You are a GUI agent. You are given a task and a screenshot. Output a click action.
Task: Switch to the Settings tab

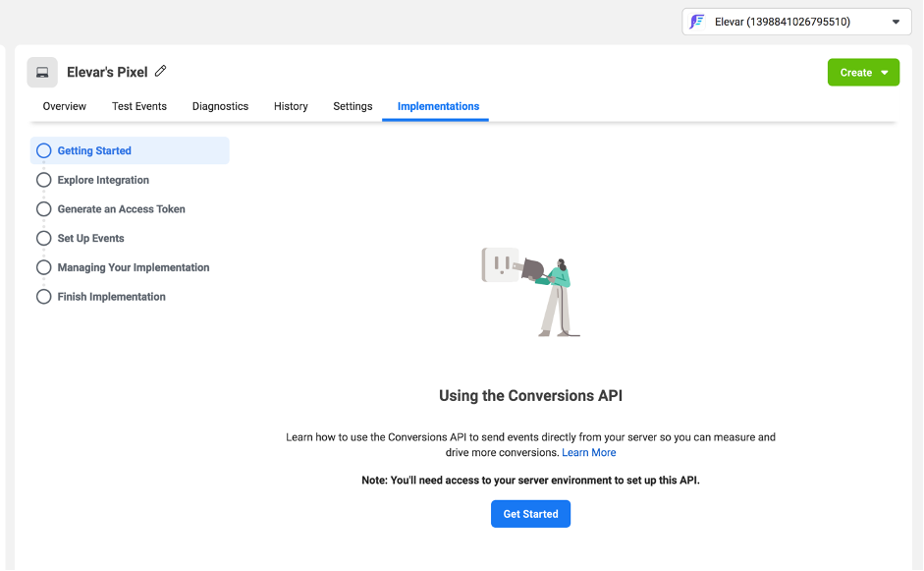[353, 106]
